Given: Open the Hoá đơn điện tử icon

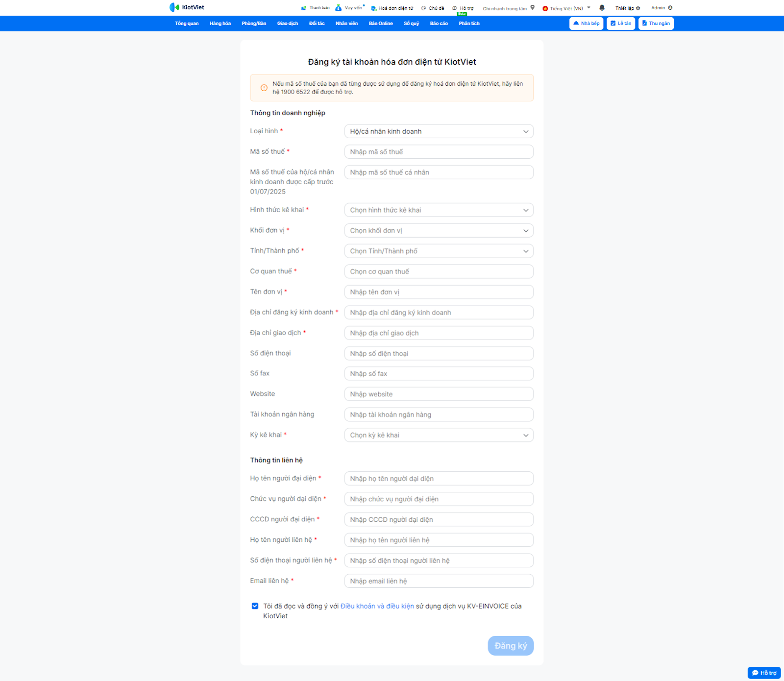Looking at the screenshot, I should [374, 8].
